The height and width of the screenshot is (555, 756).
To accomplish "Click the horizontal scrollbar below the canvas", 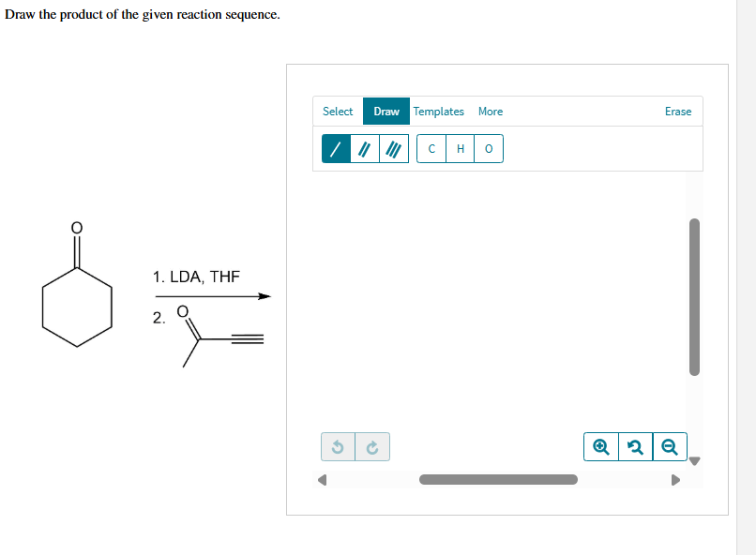I will coord(497,479).
